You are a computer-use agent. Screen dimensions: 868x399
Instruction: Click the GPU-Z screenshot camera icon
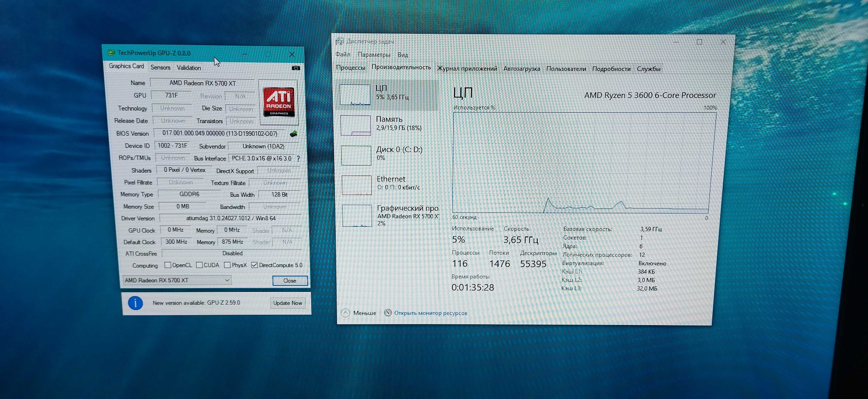(296, 68)
